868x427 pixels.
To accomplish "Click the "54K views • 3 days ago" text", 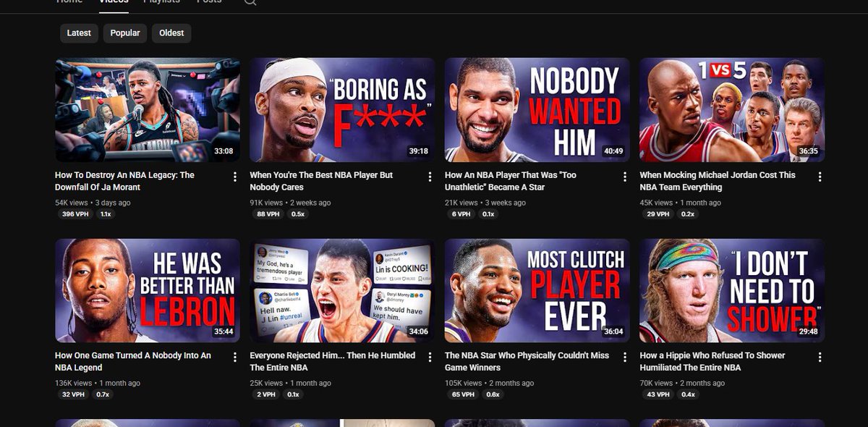I will (x=93, y=203).
